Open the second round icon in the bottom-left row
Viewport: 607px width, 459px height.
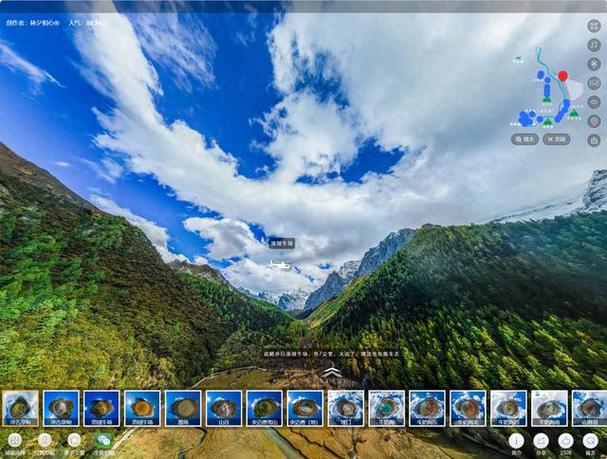coord(45,440)
